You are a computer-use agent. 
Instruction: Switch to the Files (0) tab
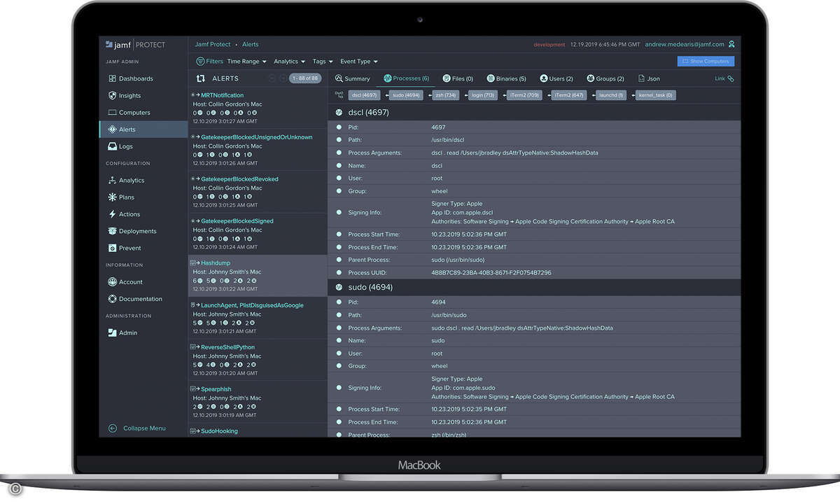coord(458,79)
